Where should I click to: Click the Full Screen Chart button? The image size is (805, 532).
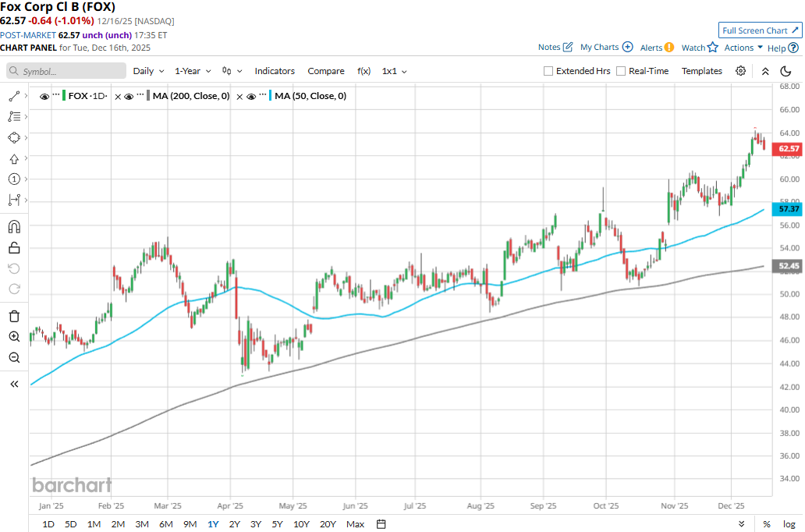(760, 30)
